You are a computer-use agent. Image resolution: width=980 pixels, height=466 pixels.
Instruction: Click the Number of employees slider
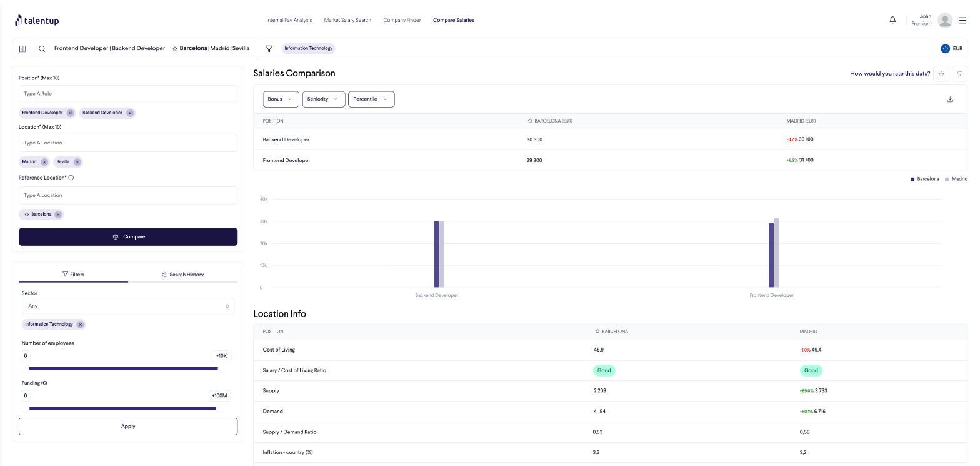point(124,369)
